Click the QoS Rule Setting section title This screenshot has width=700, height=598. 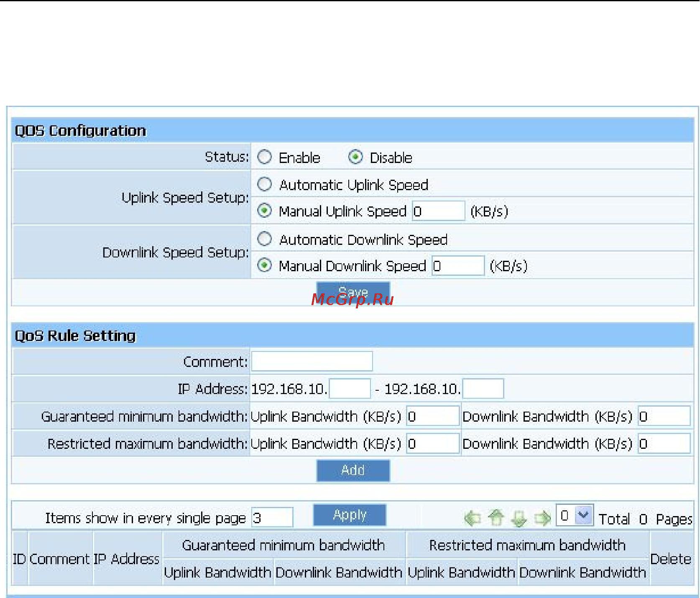[x=75, y=336]
